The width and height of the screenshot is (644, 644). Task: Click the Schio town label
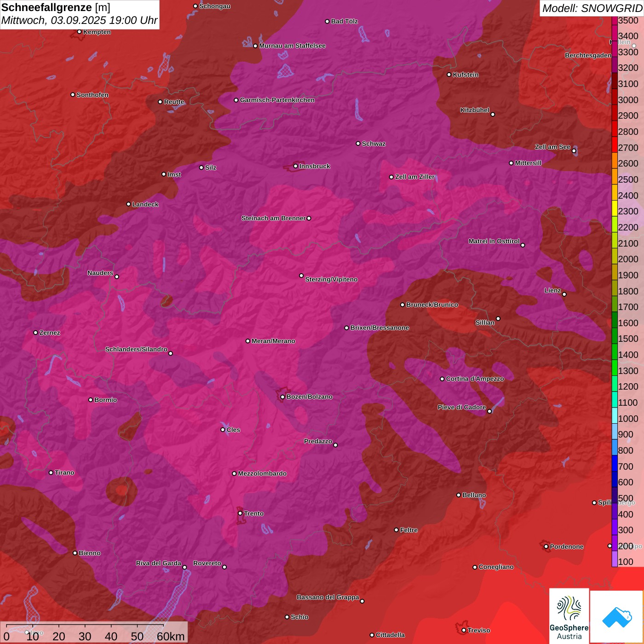[x=299, y=617]
